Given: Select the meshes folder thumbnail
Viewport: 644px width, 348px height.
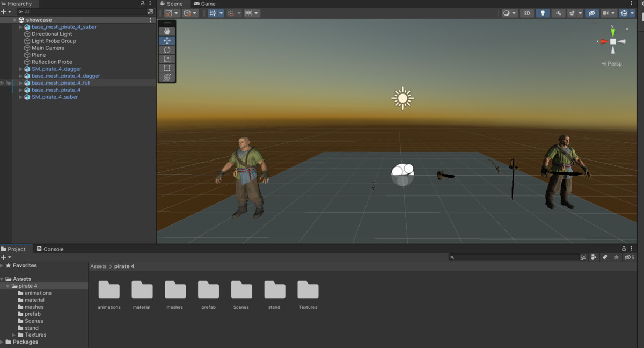Looking at the screenshot, I should (x=175, y=290).
